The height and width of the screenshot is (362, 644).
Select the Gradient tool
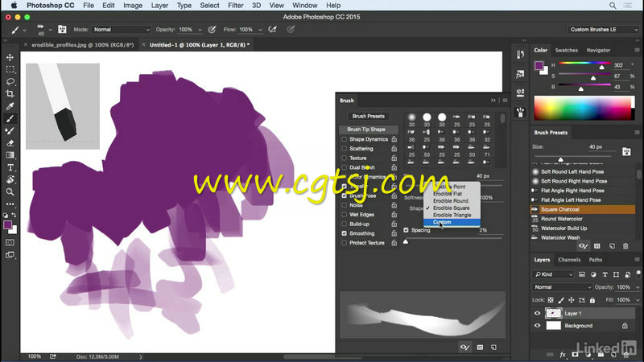tap(10, 155)
